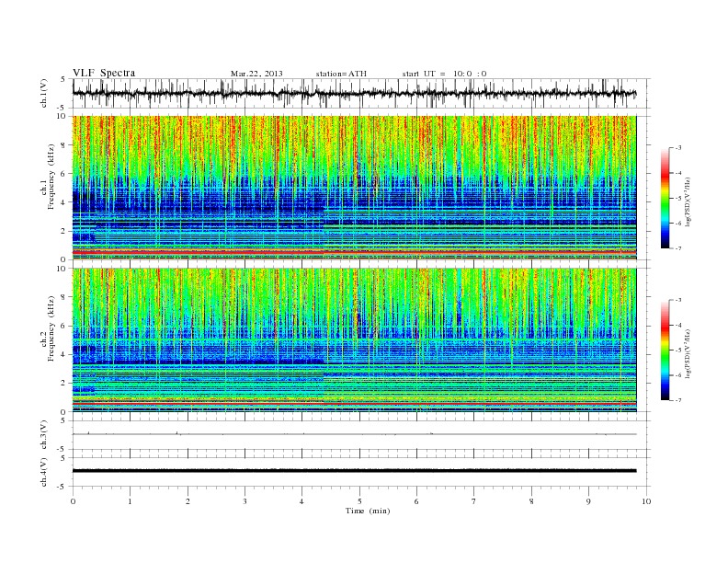
Task: Click time axis tick label '9'
Action: [588, 501]
